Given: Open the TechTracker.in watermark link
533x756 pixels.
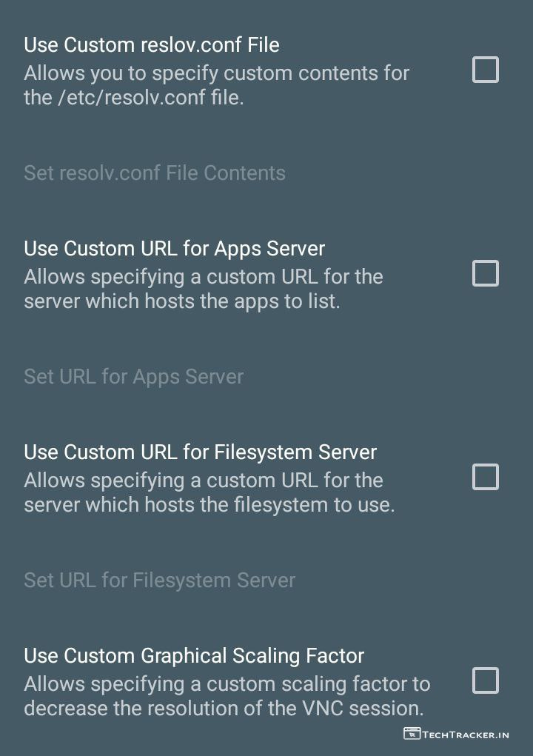Looking at the screenshot, I should (466, 735).
